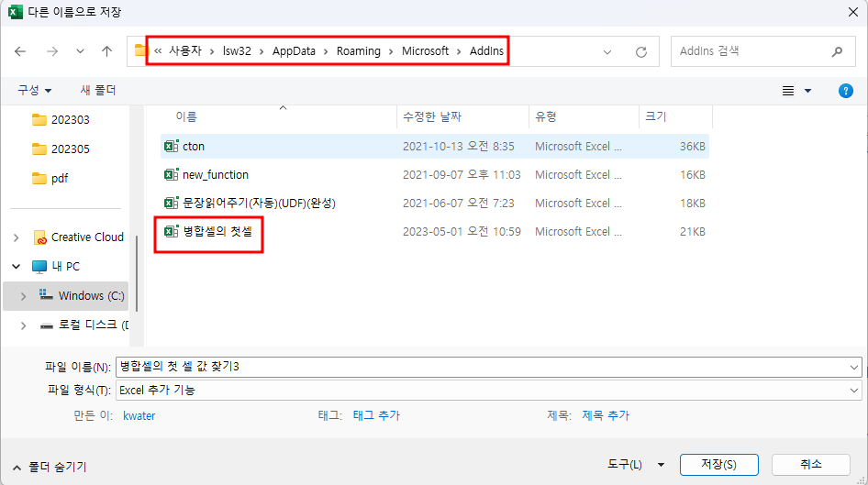Select the new_function add-in file
Screen dimensions: 868x485
click(435, 175)
